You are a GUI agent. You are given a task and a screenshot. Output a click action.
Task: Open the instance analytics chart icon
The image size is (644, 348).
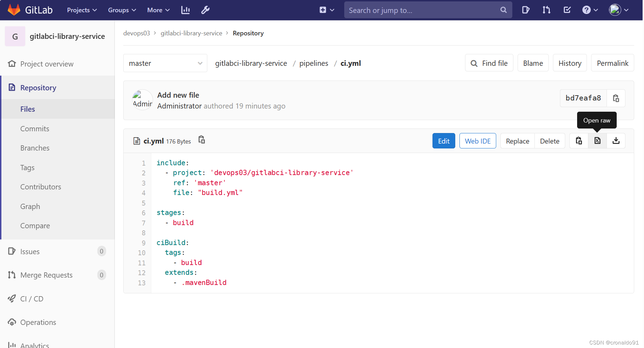(x=185, y=10)
